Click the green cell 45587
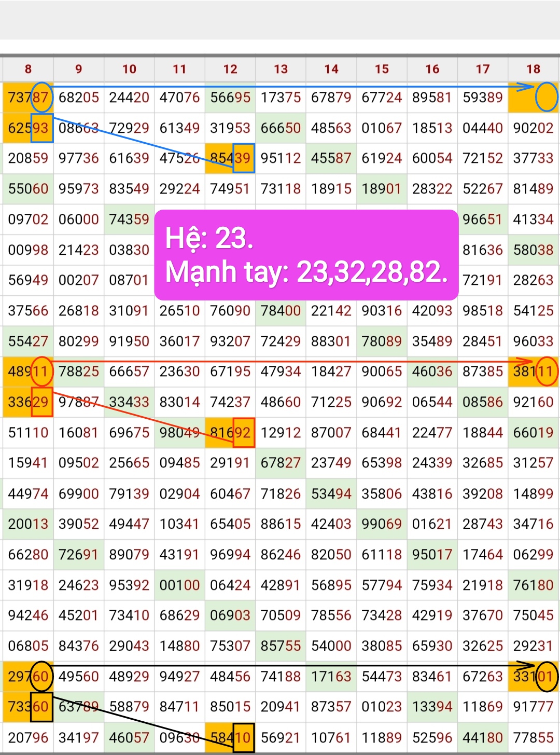Viewport: 560px width, 755px height. pyautogui.click(x=331, y=158)
